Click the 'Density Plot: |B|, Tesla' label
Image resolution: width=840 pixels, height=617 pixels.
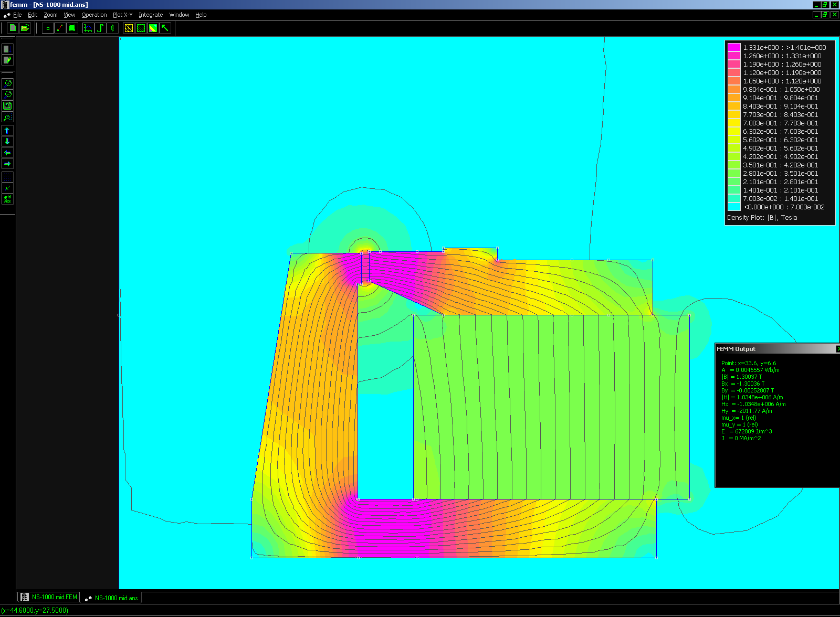tap(762, 217)
